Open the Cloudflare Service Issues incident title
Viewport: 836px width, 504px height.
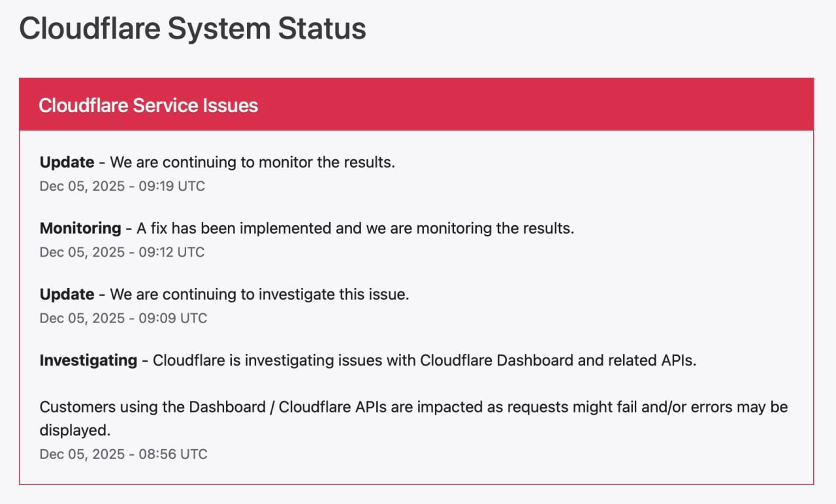148,105
